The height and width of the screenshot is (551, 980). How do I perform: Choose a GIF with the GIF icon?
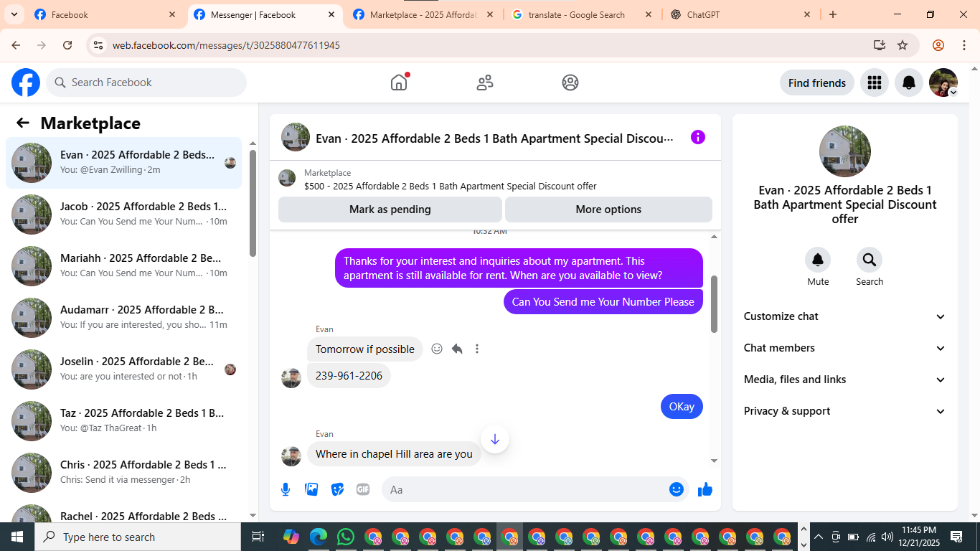click(363, 489)
